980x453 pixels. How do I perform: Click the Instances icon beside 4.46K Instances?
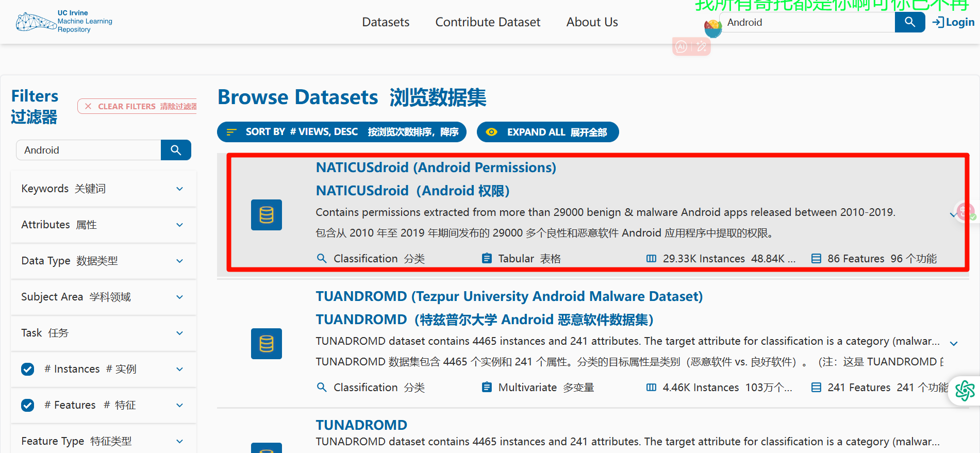click(x=652, y=387)
